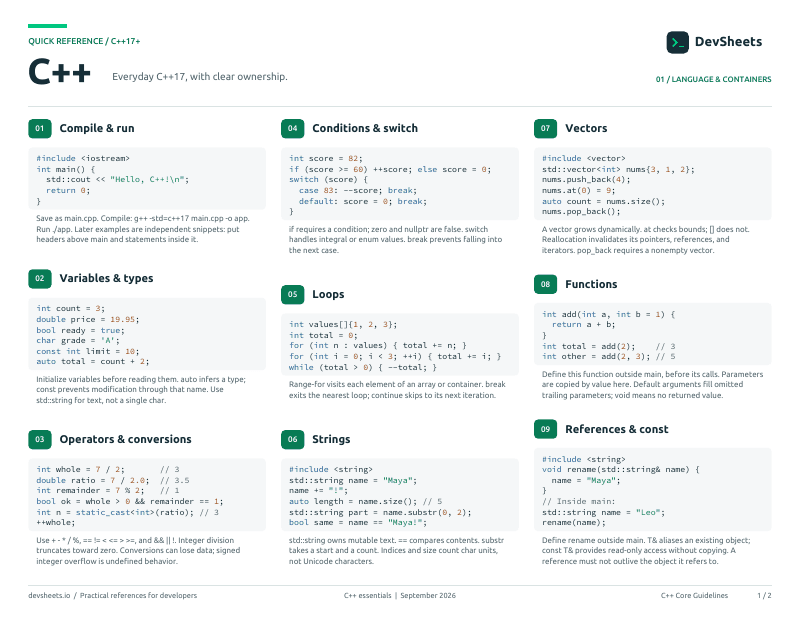This screenshot has width=800, height=619.
Task: Click the 'int score = 82;' line
Action: click(x=326, y=158)
